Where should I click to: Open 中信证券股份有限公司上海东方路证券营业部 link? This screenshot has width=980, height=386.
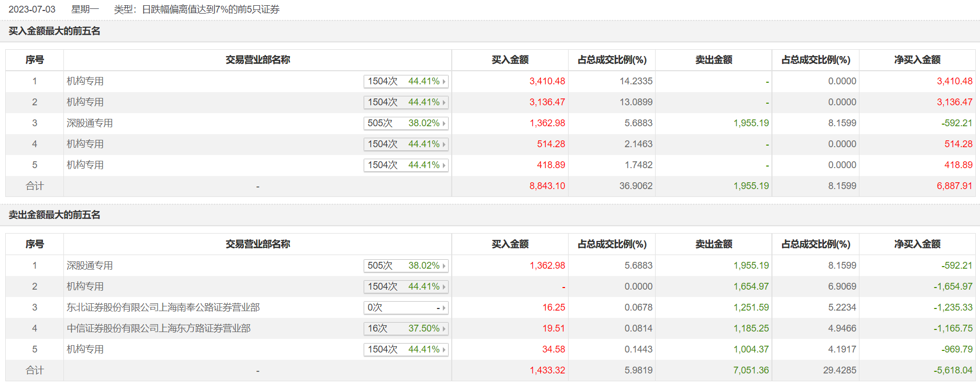(158, 328)
